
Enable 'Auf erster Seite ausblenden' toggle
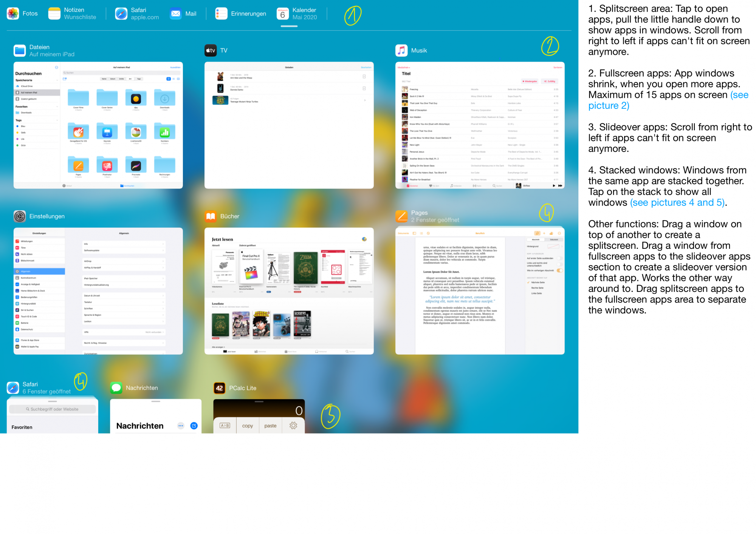[x=559, y=258]
